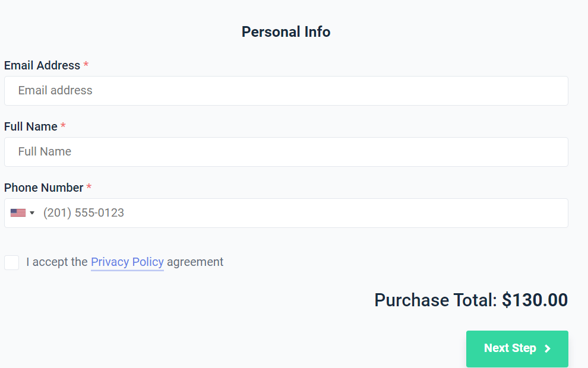Open the phone country code dropdown arrow
The image size is (588, 368).
click(32, 213)
